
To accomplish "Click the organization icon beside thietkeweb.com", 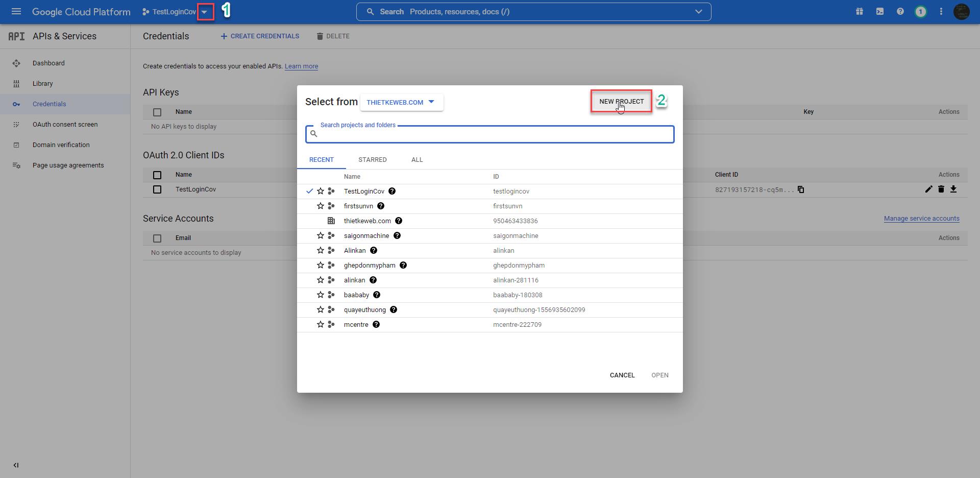I will pos(331,221).
